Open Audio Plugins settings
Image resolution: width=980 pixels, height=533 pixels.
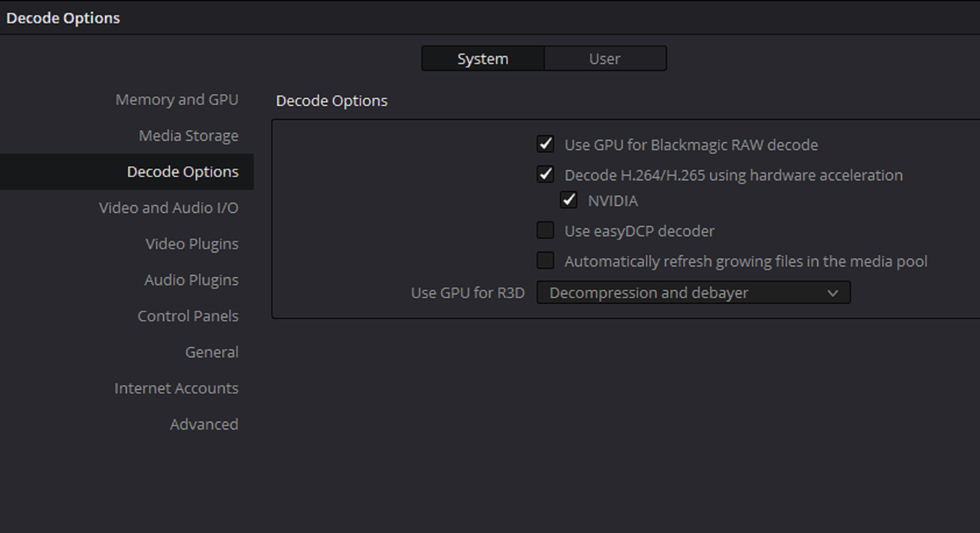(x=191, y=280)
